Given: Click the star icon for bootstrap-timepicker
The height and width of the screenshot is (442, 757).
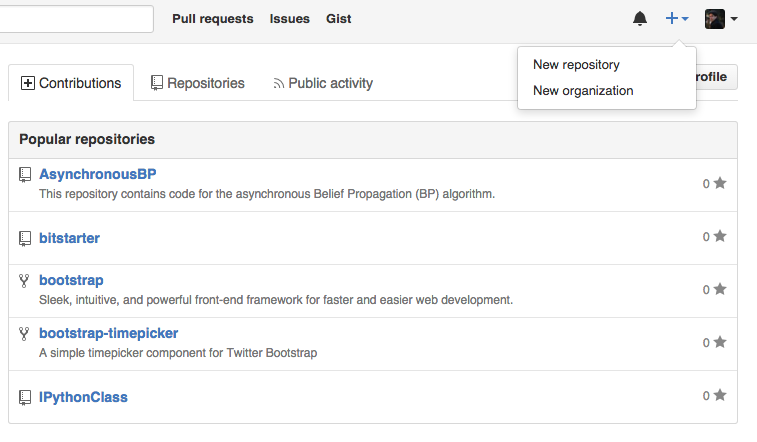Looking at the screenshot, I should (720, 342).
